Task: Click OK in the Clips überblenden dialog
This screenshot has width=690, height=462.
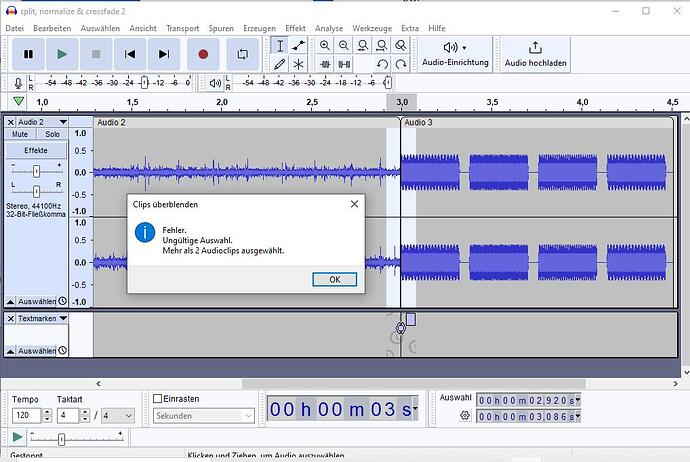Action: coord(334,279)
